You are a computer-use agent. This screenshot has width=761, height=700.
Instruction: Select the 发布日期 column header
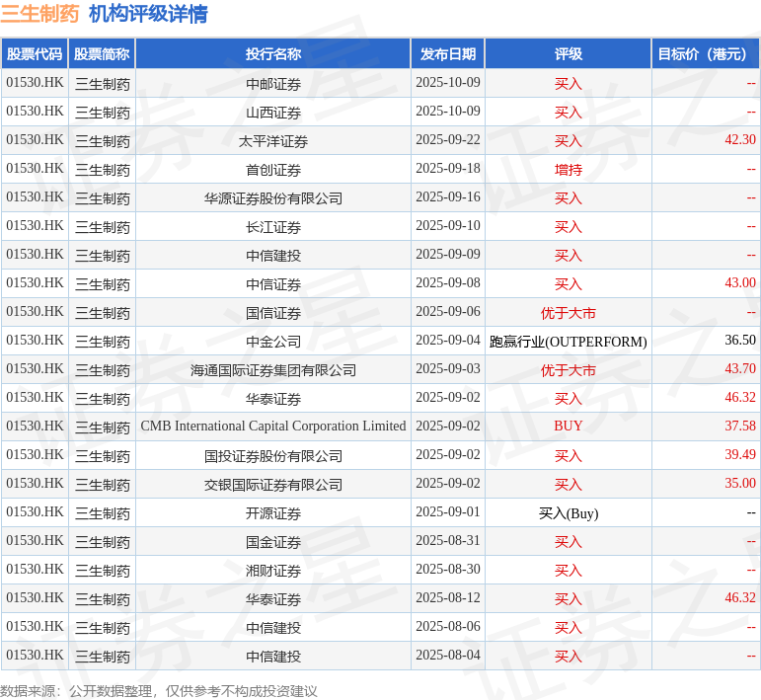[447, 54]
